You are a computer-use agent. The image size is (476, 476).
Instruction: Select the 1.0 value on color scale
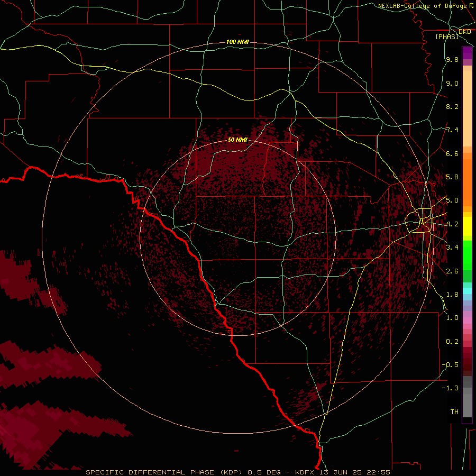[x=452, y=318]
